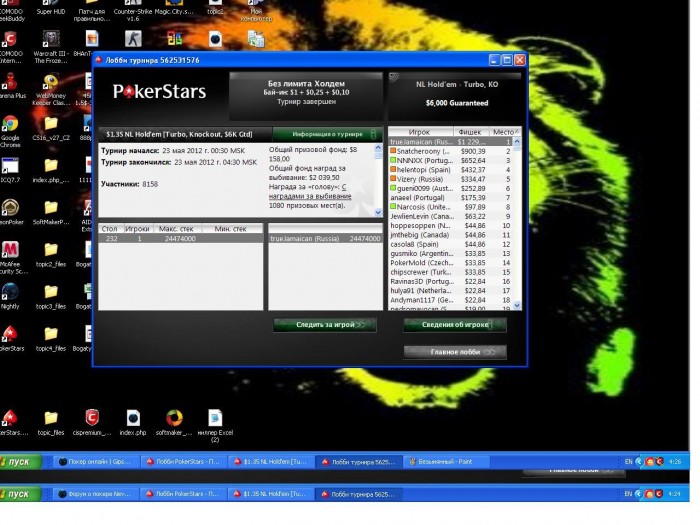Viewport: 700px width, 525px height.
Task: Sort tables by Стол column header
Action: coord(110,229)
